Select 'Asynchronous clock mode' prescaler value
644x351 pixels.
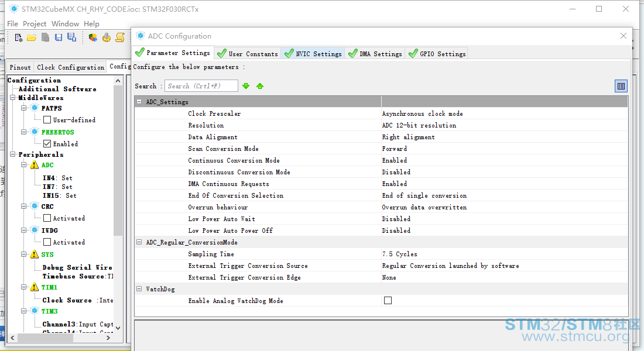pyautogui.click(x=422, y=113)
